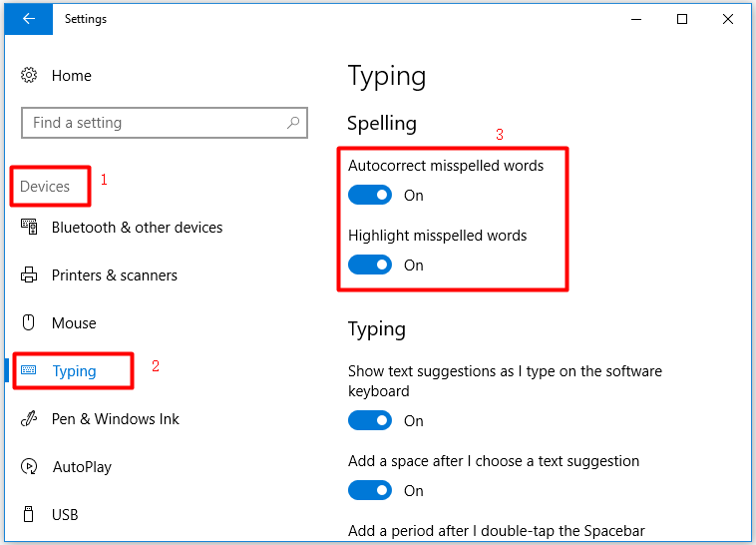Click the Spelling section heading
This screenshot has height=545, width=756.
coord(382,123)
